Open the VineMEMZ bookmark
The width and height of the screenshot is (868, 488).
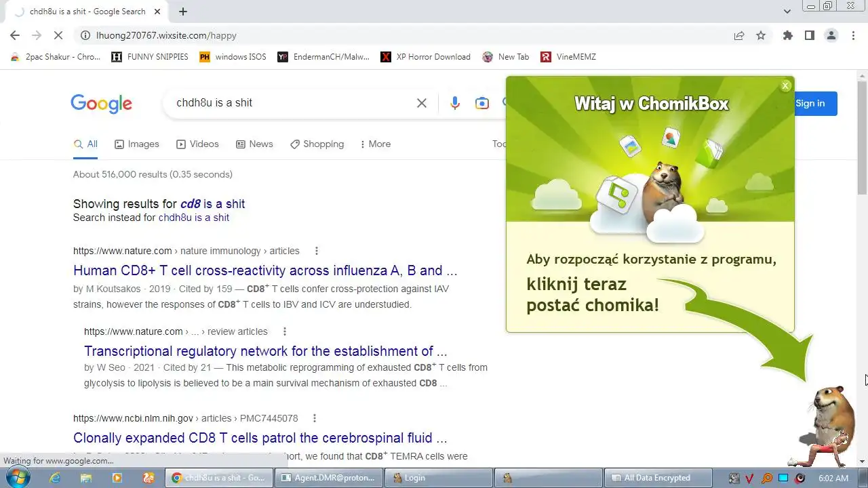tap(568, 57)
